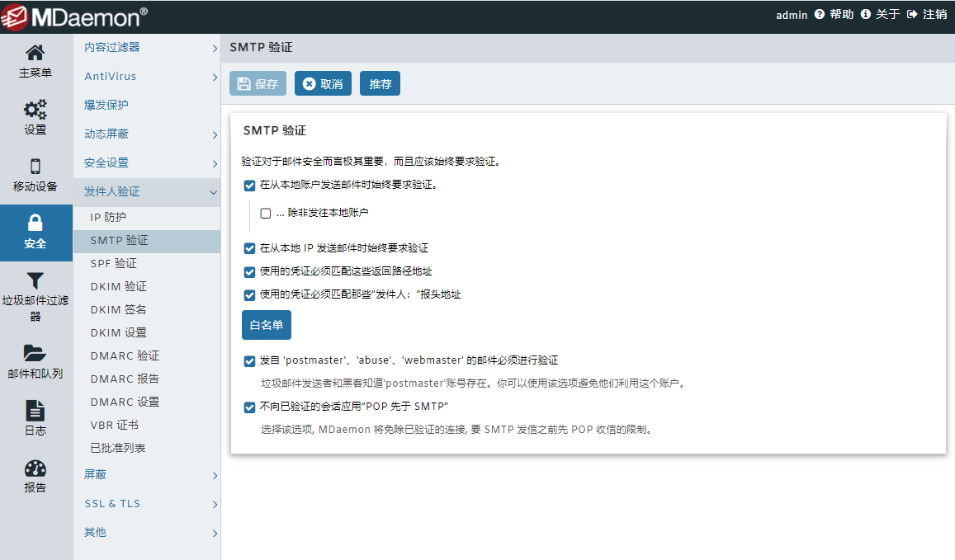
Task: Open the 日志 document icon
Action: pyautogui.click(x=35, y=410)
